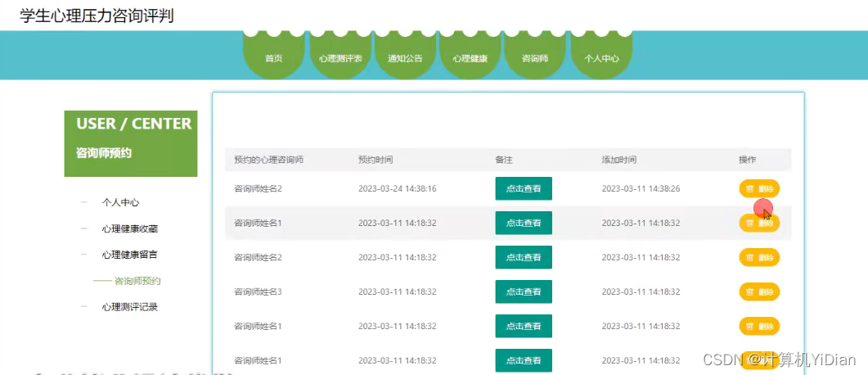Click the 添加时间 column header
The image size is (868, 375).
click(619, 160)
